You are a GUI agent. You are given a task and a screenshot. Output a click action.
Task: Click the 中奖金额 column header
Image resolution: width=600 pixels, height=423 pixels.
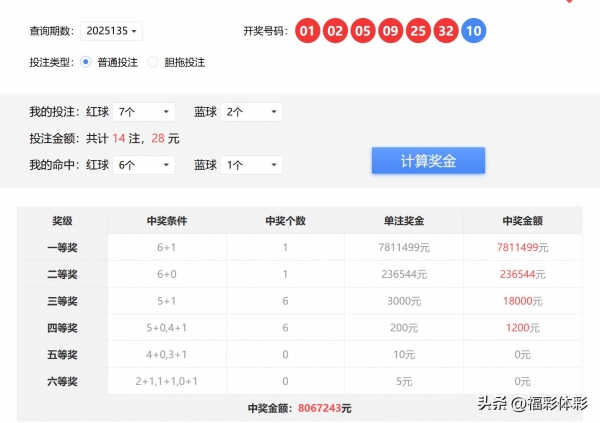coord(523,220)
